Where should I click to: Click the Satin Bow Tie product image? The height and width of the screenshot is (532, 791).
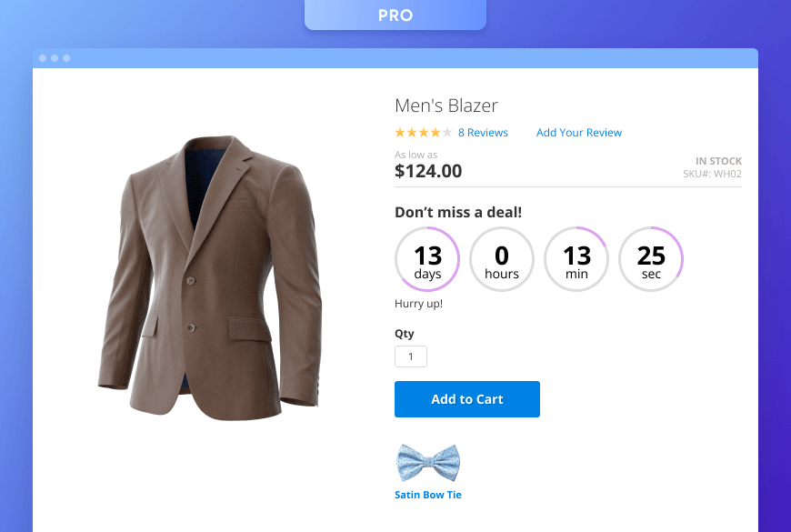point(429,461)
